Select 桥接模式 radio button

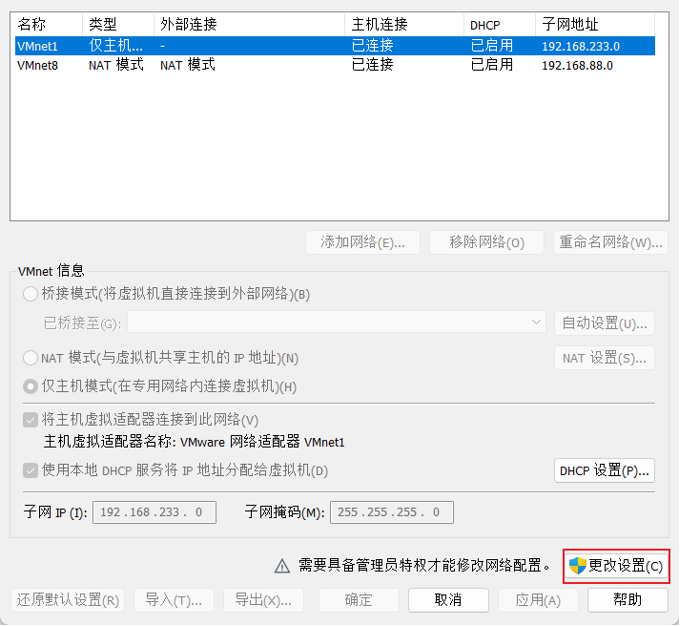coord(30,294)
